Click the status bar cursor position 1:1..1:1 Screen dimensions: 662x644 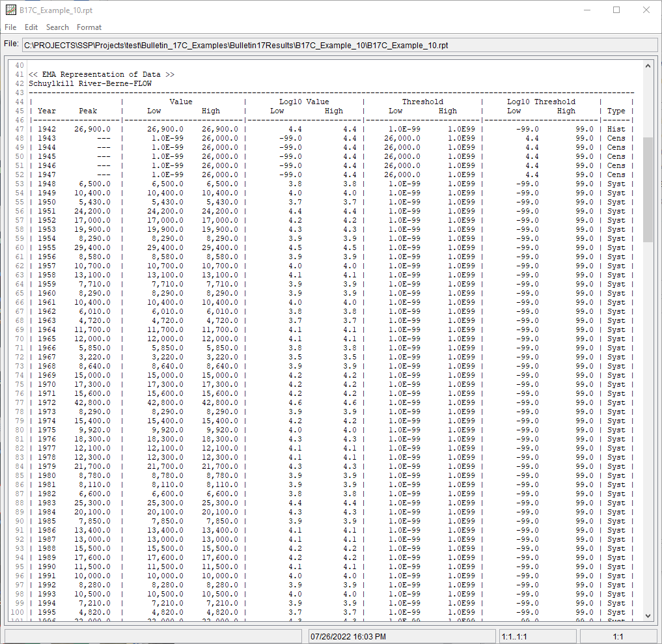coord(514,636)
